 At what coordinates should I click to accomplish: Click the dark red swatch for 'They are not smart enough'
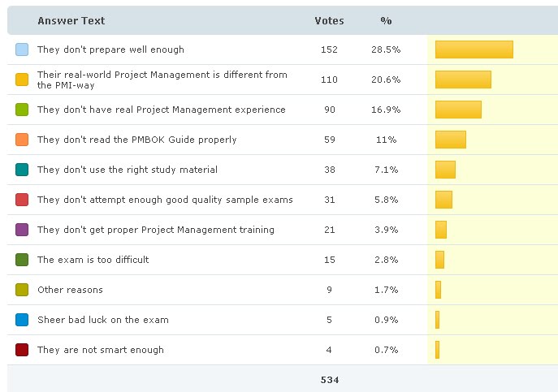pos(22,350)
